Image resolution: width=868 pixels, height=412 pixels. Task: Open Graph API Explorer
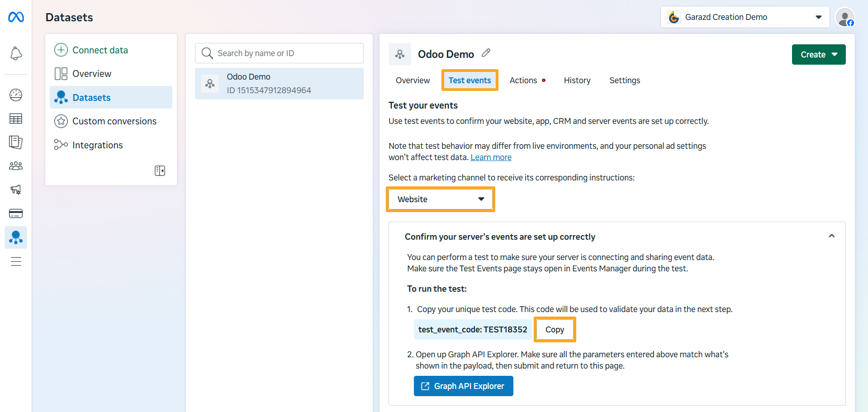click(463, 386)
